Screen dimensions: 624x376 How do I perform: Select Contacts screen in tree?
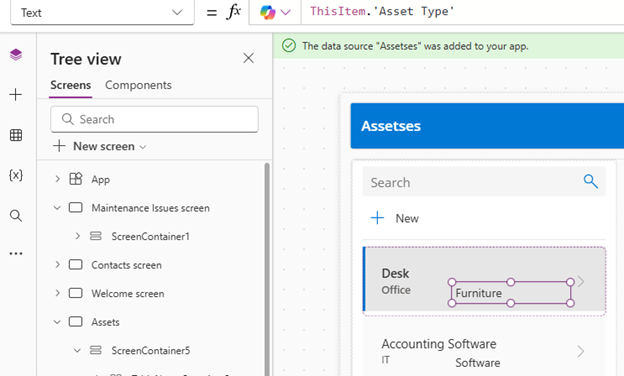[x=127, y=265]
